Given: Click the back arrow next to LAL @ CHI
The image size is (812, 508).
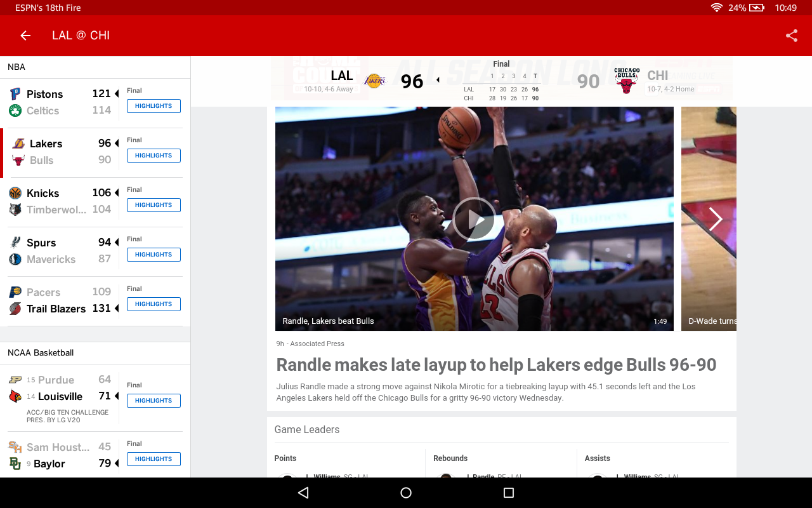Looking at the screenshot, I should (x=25, y=36).
